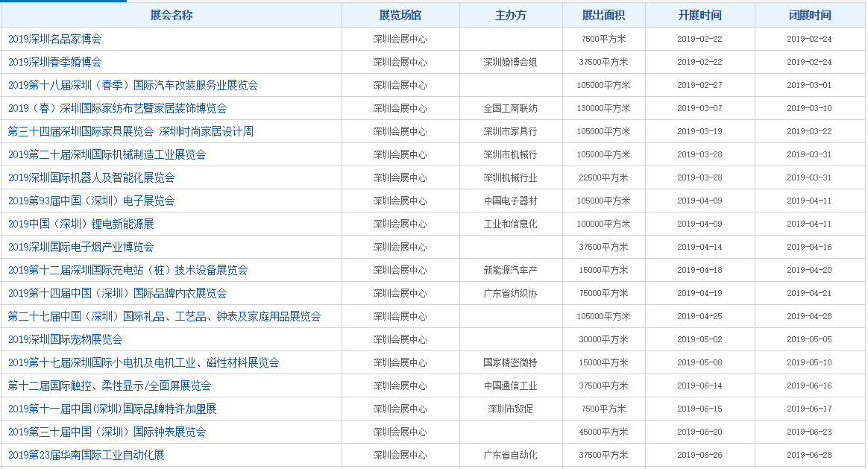Open 2019第三十届中国（深圳）国际钟表展览会 link
The width and height of the screenshot is (868, 469).
[107, 432]
